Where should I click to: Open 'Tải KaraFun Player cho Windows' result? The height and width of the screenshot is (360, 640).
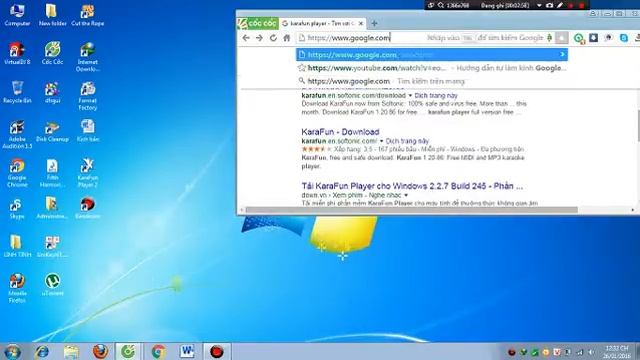click(x=412, y=186)
